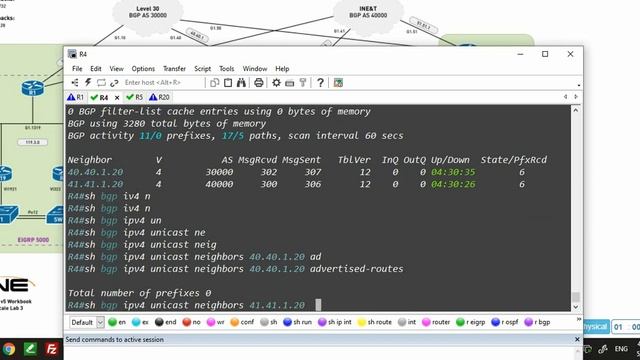
Task: Open the Transfer menu
Action: (x=174, y=69)
